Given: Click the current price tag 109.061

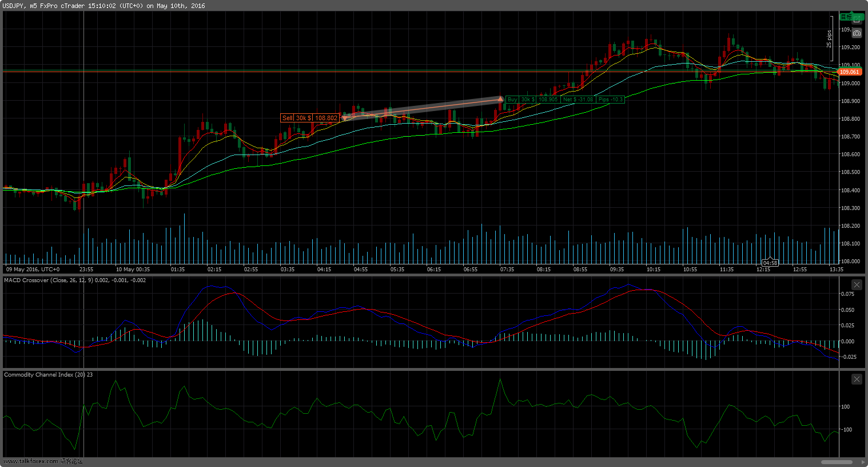Looking at the screenshot, I should [849, 72].
